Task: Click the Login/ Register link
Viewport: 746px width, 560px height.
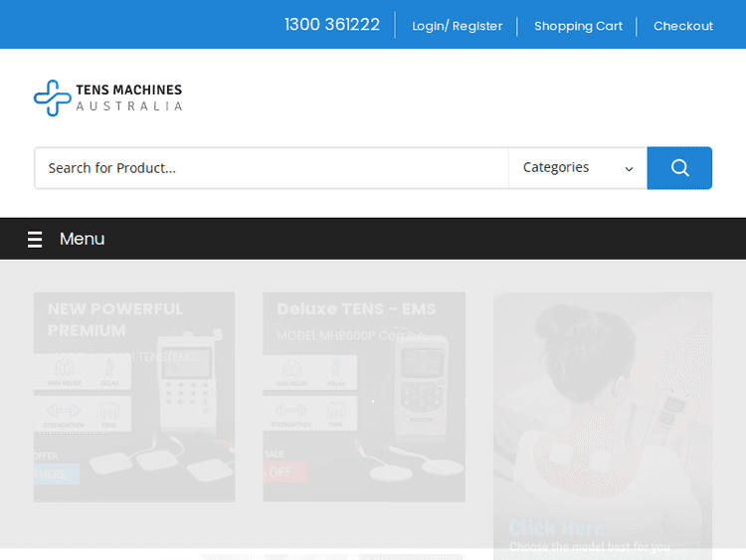Action: pos(458,26)
